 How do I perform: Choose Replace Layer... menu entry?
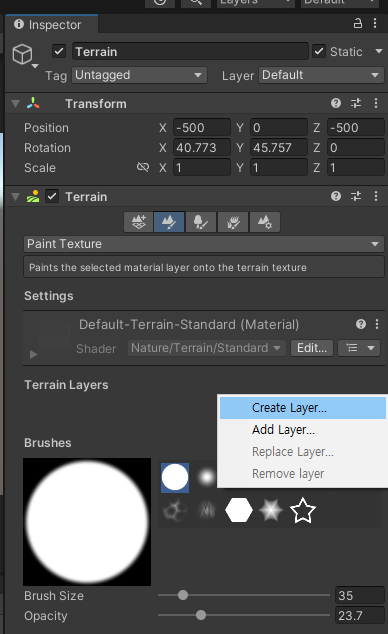click(x=303, y=451)
